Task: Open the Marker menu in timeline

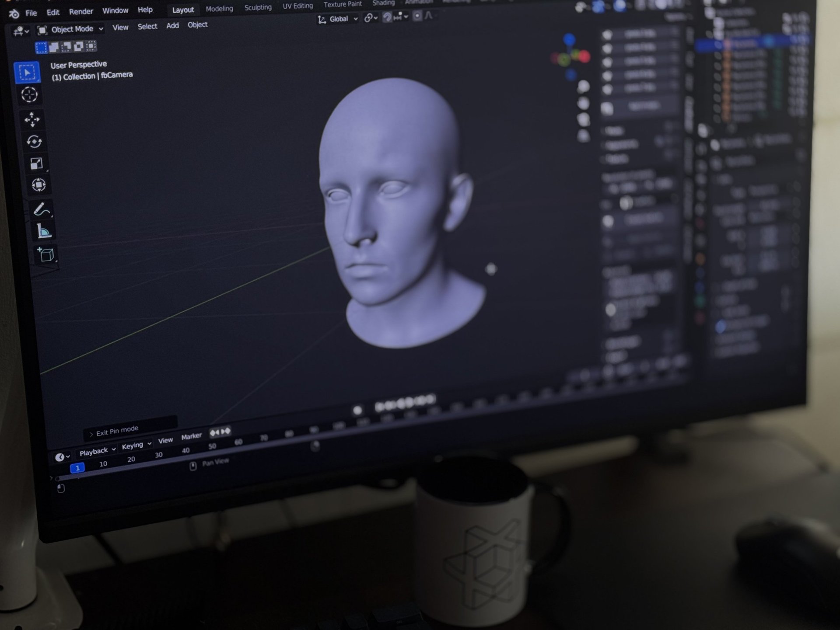Action: [x=191, y=436]
